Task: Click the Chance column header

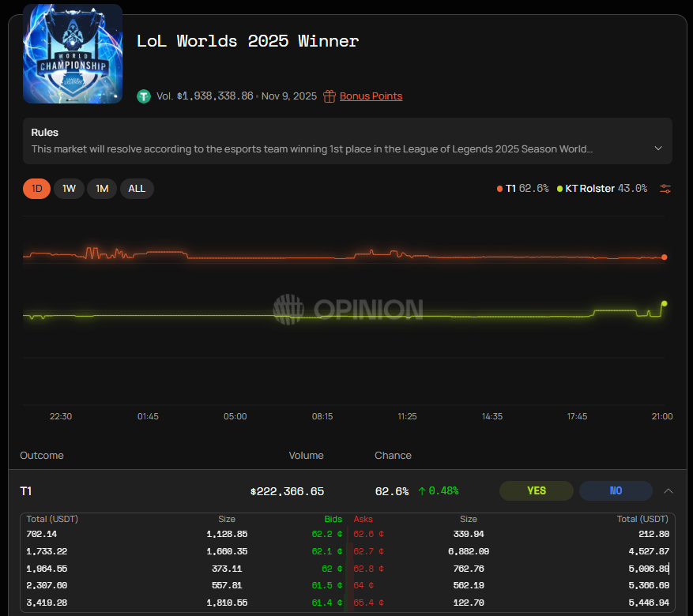Action: pyautogui.click(x=393, y=455)
